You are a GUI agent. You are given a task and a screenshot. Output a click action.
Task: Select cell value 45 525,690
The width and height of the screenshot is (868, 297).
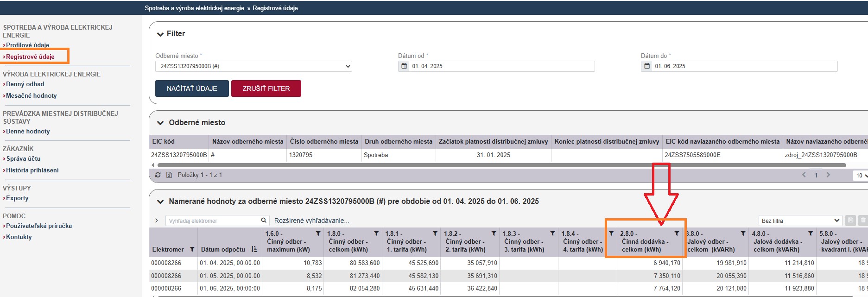coord(411,263)
